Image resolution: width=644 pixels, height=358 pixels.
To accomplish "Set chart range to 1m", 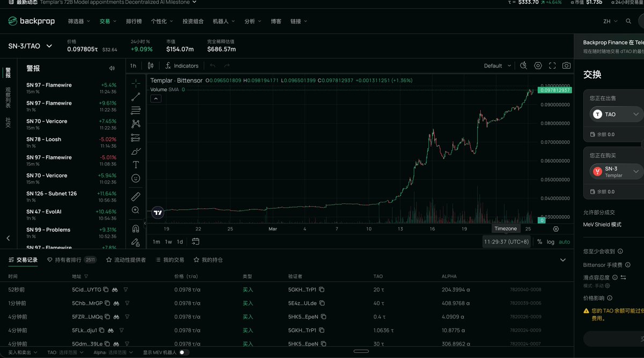I will (x=156, y=242).
